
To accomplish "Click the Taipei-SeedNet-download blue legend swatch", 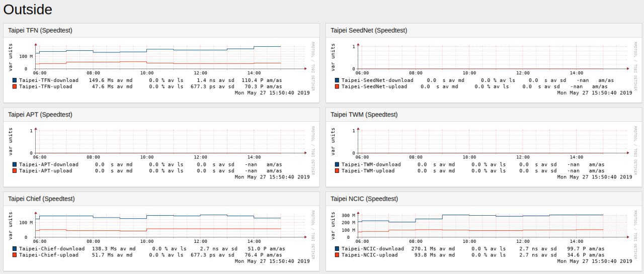I will [x=338, y=80].
